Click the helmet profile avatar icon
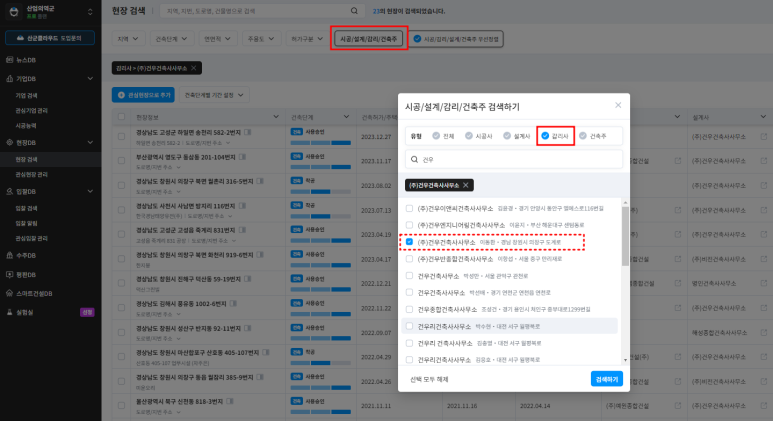The width and height of the screenshot is (773, 421). (x=14, y=11)
